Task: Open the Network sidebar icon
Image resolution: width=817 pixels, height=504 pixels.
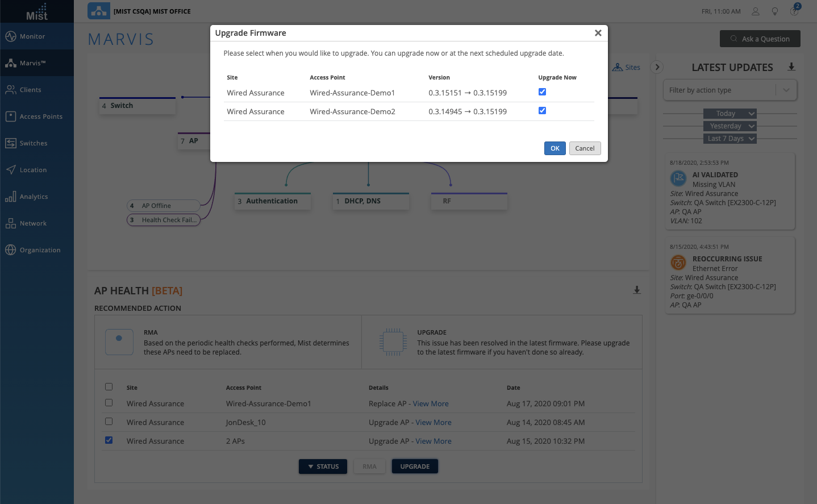Action: [11, 223]
